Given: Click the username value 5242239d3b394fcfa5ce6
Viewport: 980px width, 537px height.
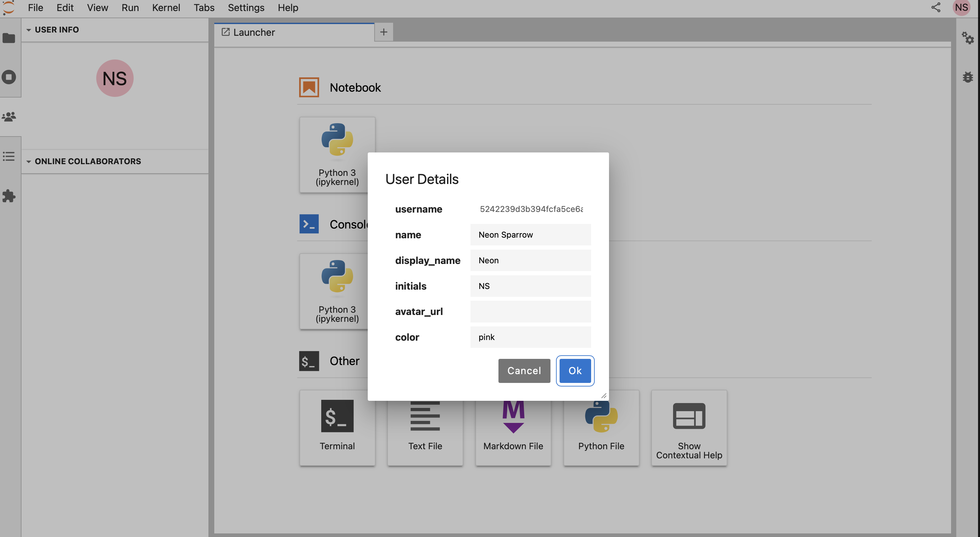Looking at the screenshot, I should [531, 209].
